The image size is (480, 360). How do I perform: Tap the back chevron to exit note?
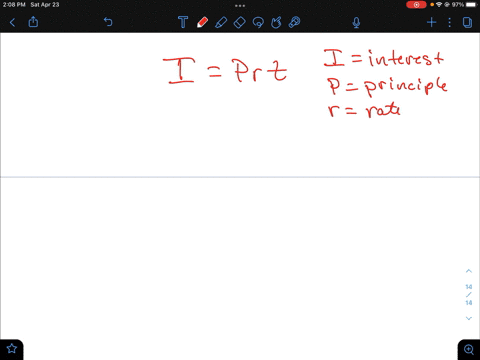tap(12, 22)
